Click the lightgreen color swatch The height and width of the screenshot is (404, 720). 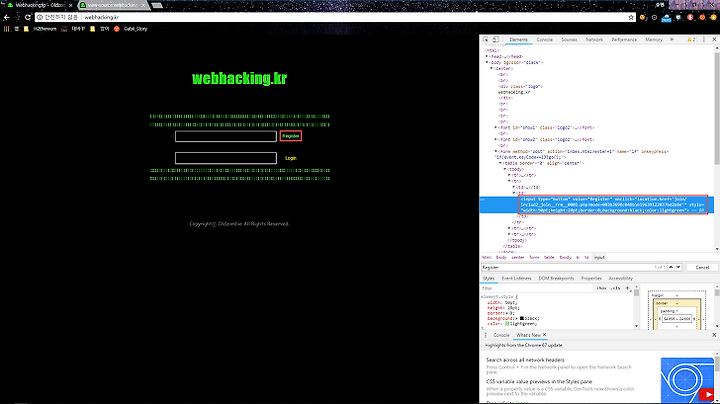point(507,324)
